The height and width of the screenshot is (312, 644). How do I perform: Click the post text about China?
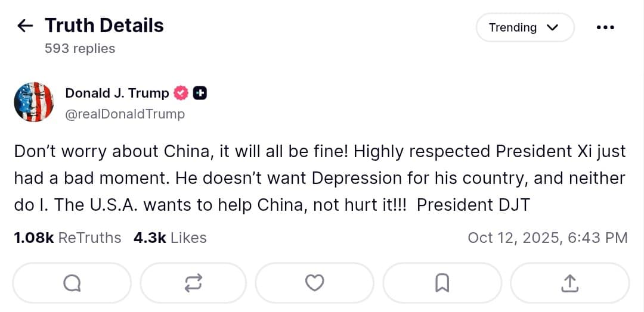coord(320,178)
